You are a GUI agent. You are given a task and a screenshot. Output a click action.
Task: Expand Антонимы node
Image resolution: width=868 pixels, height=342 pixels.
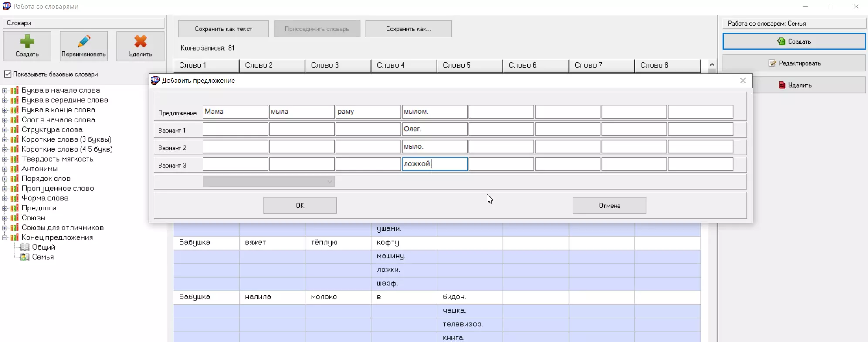(x=4, y=169)
